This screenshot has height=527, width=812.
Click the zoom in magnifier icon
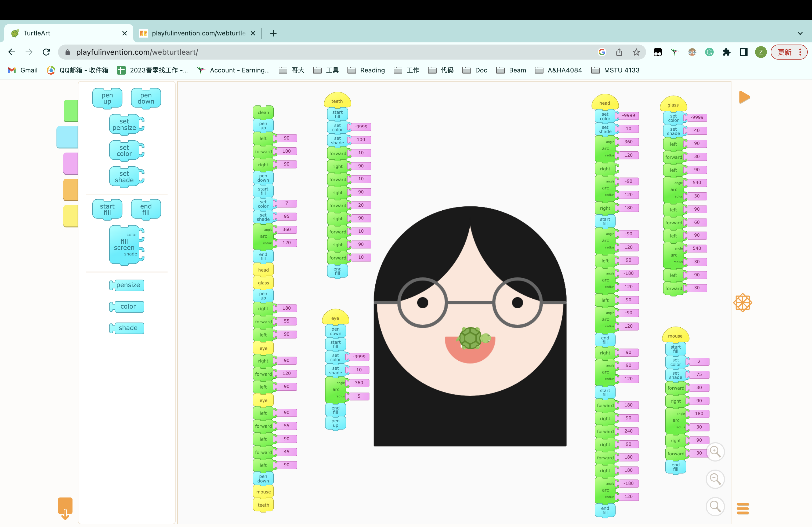(715, 452)
